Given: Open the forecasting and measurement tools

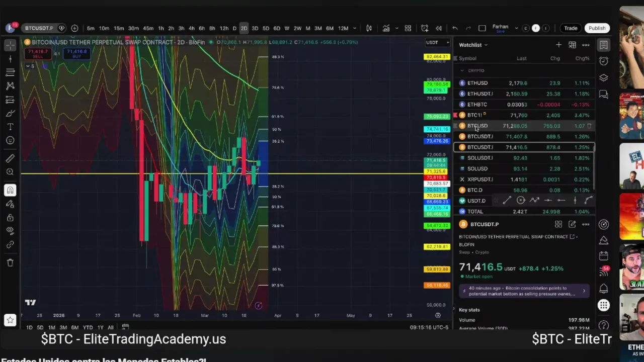Looking at the screenshot, I should tap(10, 100).
